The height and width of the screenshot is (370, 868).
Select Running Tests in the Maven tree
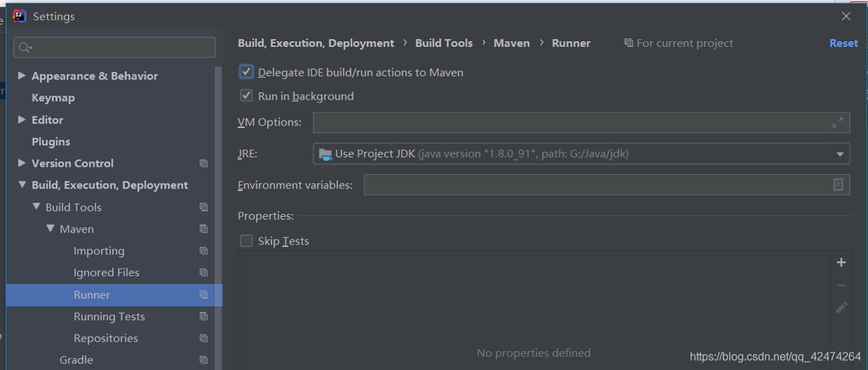pos(109,317)
